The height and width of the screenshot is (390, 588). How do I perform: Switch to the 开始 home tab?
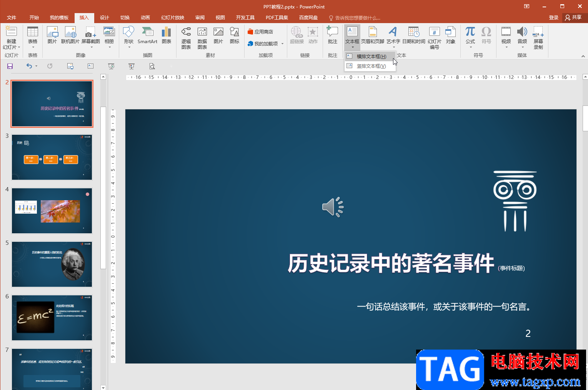34,18
